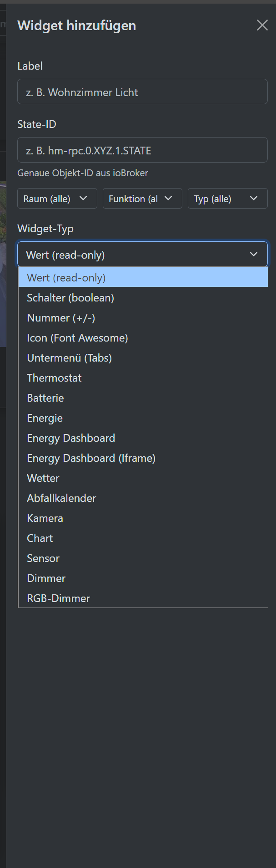This screenshot has width=276, height=868.
Task: Open the Typ (alle) filter dropdown
Action: (227, 199)
